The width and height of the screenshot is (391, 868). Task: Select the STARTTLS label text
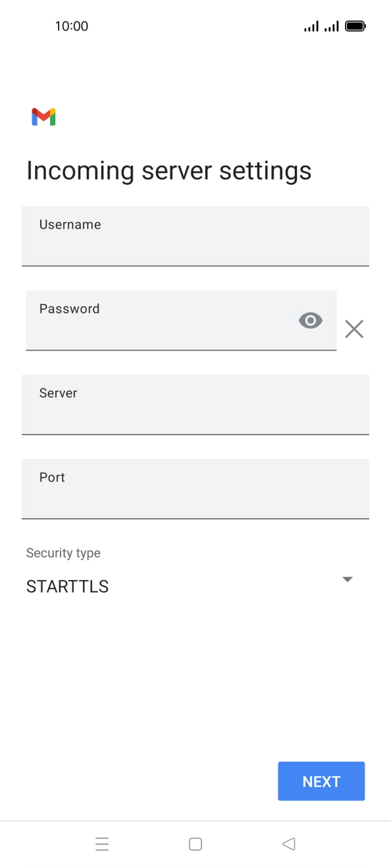coord(66,586)
